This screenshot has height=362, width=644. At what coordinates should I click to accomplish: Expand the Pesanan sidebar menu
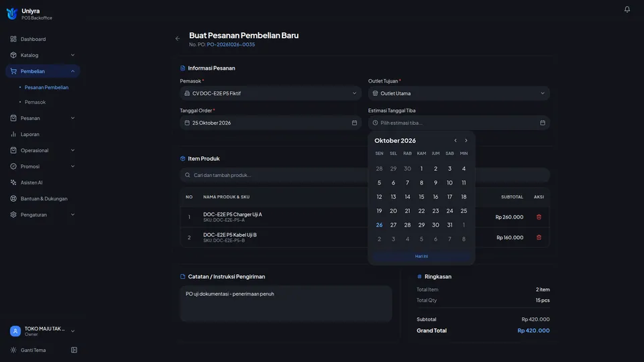click(43, 118)
